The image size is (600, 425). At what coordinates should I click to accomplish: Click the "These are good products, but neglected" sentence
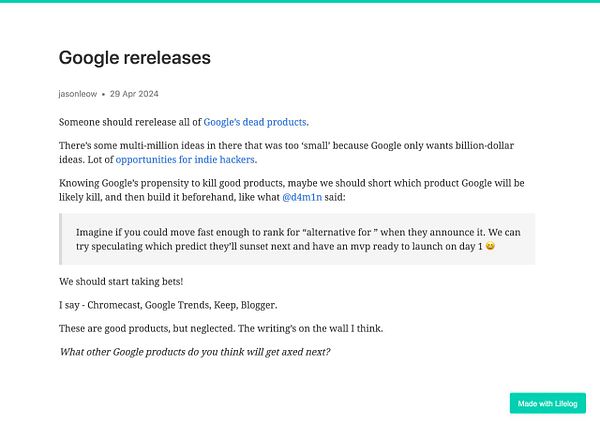point(160,328)
